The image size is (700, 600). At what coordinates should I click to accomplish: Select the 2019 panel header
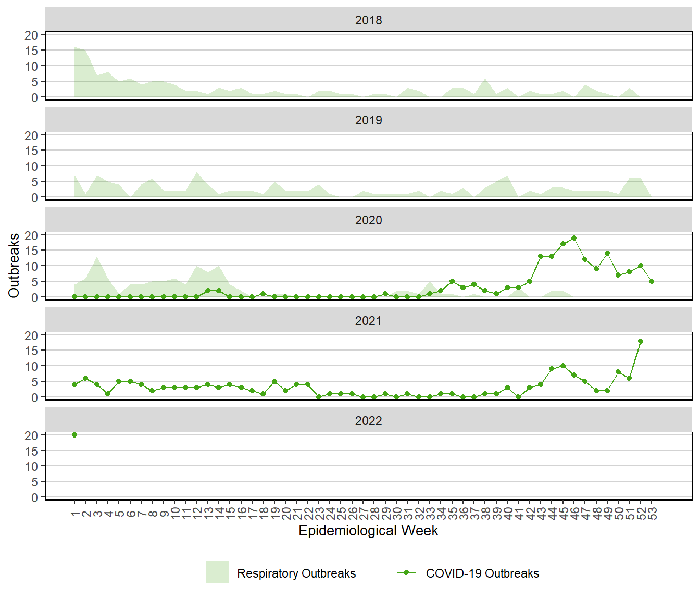point(369,120)
